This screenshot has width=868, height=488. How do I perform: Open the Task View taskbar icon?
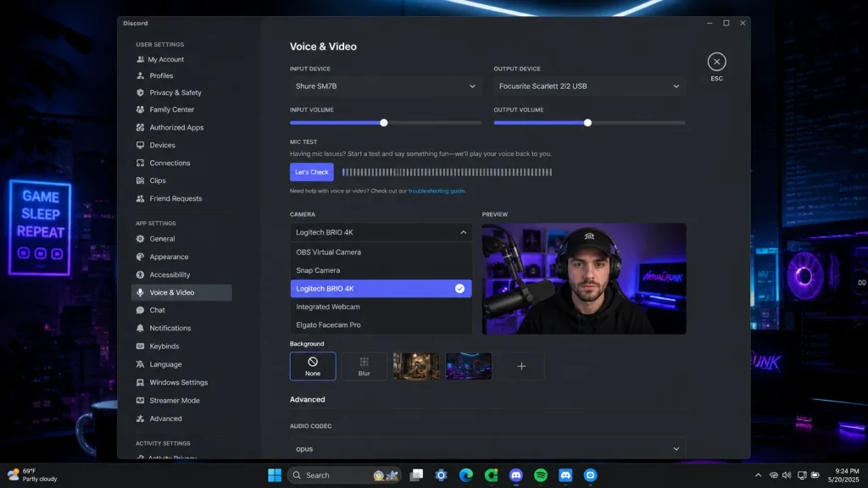[416, 475]
